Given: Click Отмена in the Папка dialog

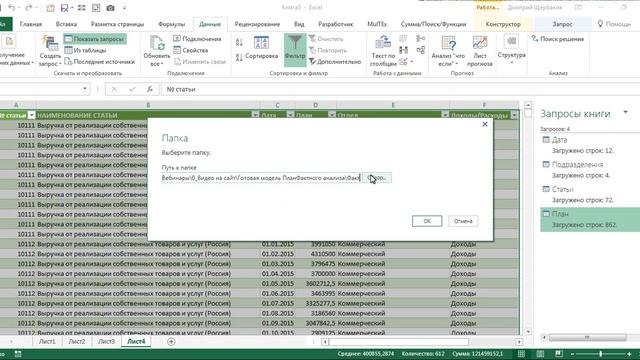Looking at the screenshot, I should click(463, 221).
